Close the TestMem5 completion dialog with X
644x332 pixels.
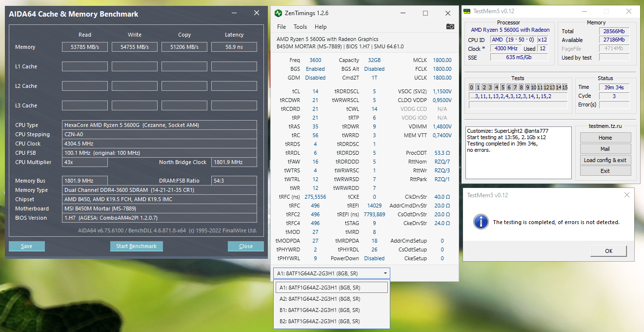coord(627,195)
